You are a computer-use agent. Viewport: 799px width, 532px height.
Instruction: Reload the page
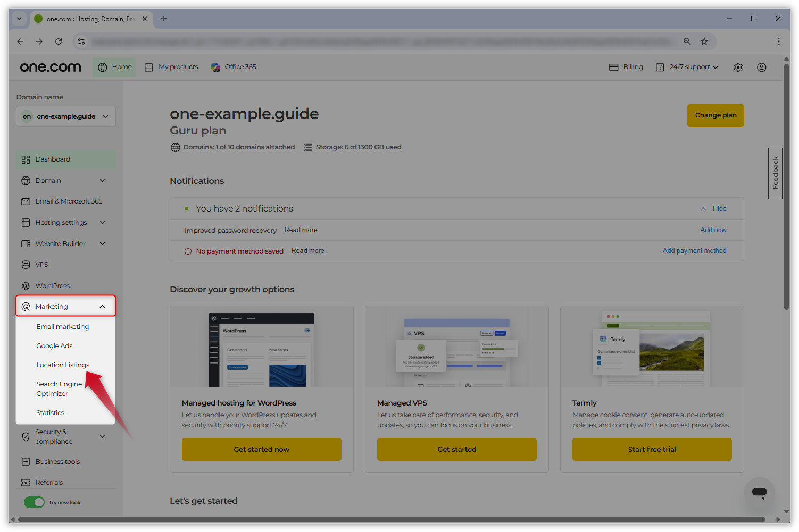pos(59,41)
